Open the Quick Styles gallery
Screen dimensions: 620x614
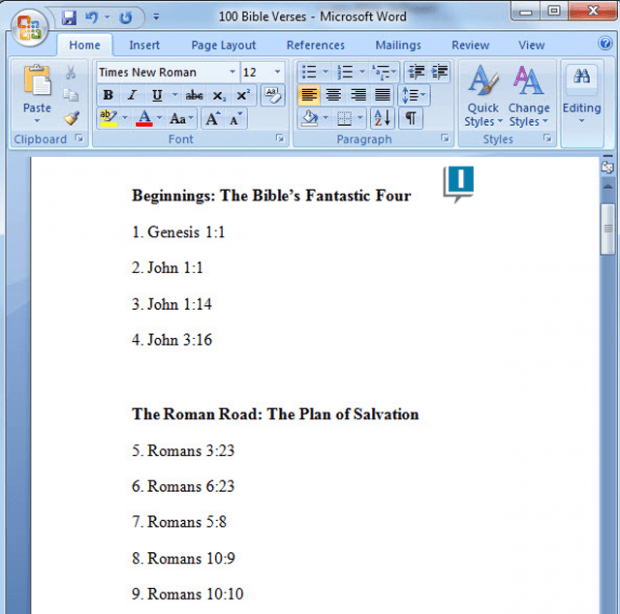483,100
